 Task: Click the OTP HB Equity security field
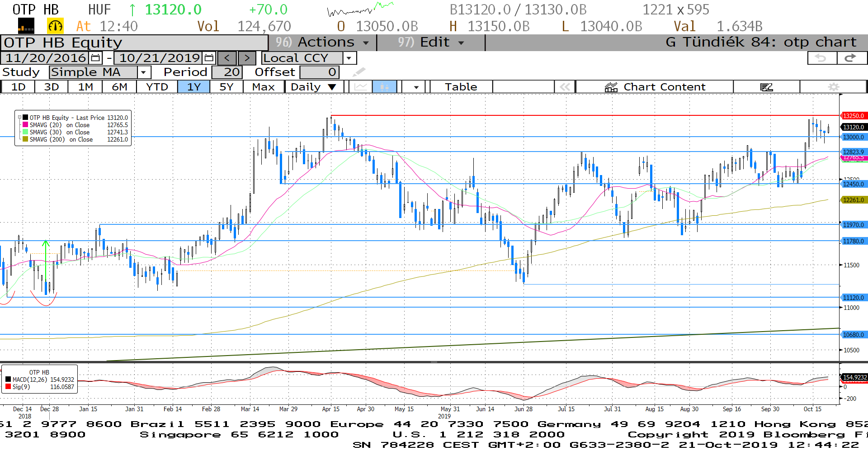coord(134,43)
